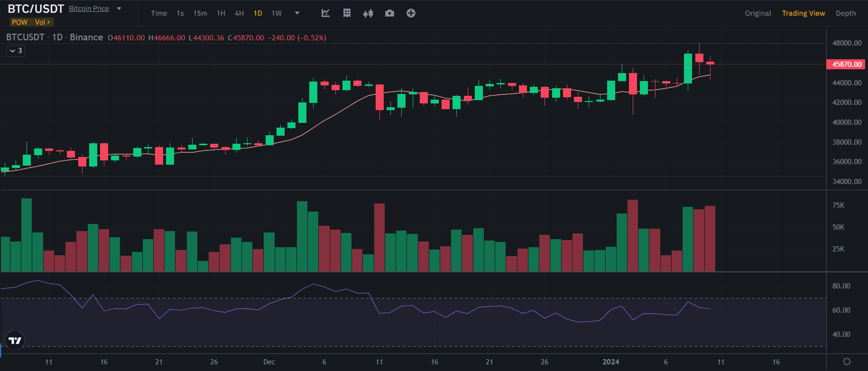Open the candlestick chart style icon
The height and width of the screenshot is (371, 868).
(x=368, y=13)
